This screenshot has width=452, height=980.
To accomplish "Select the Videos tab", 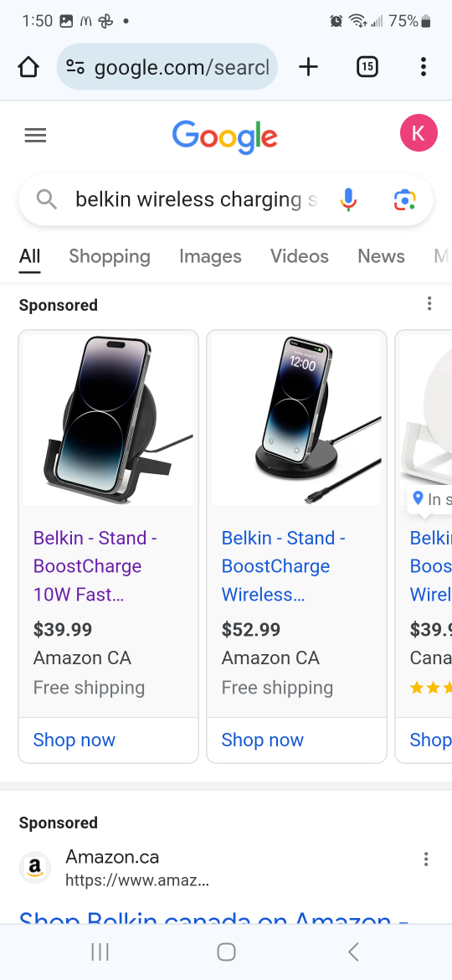I will pyautogui.click(x=299, y=256).
